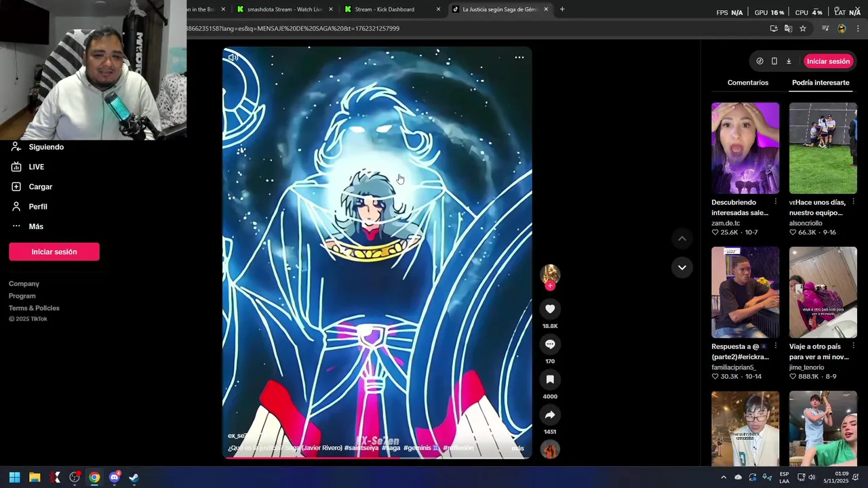This screenshot has width=868, height=488.
Task: Open Cargar upload in sidebar
Action: (x=40, y=186)
